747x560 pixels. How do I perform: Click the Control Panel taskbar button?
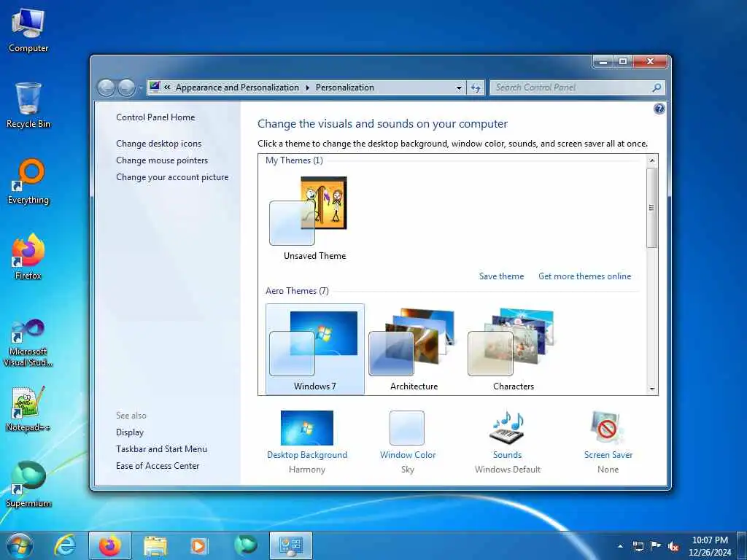click(x=290, y=545)
